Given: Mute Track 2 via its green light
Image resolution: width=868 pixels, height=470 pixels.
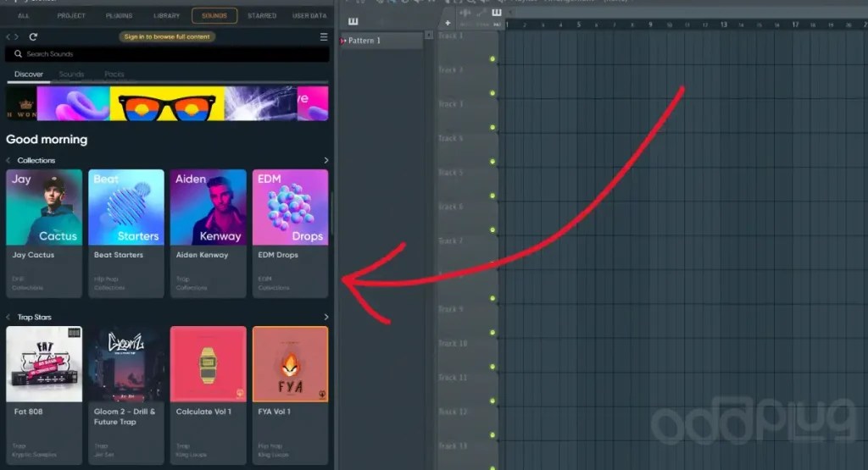Looking at the screenshot, I should (x=492, y=93).
